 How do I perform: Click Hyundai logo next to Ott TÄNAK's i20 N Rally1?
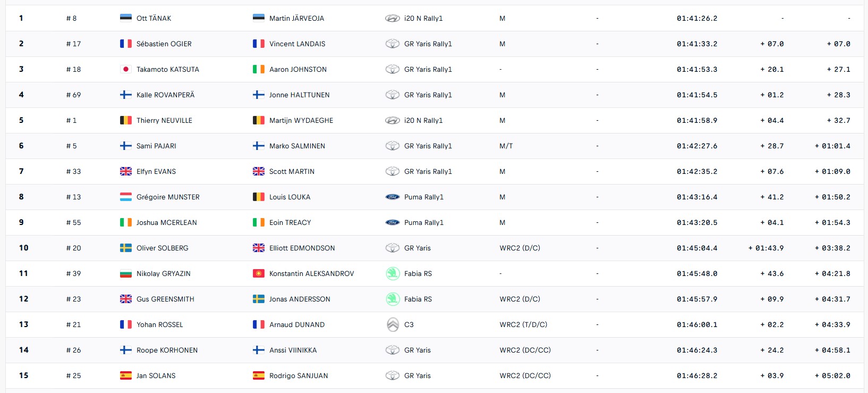pos(393,18)
